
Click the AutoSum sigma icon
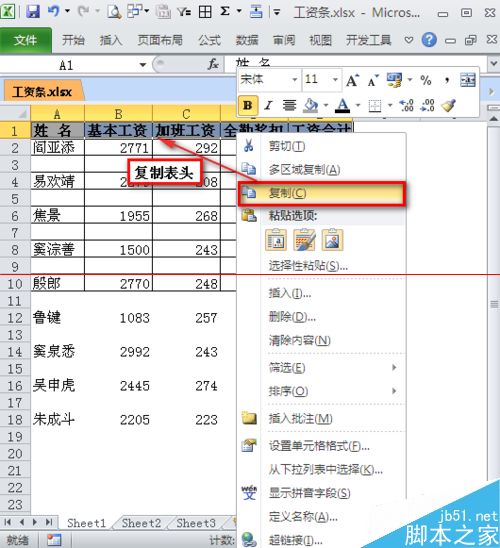pos(225,12)
